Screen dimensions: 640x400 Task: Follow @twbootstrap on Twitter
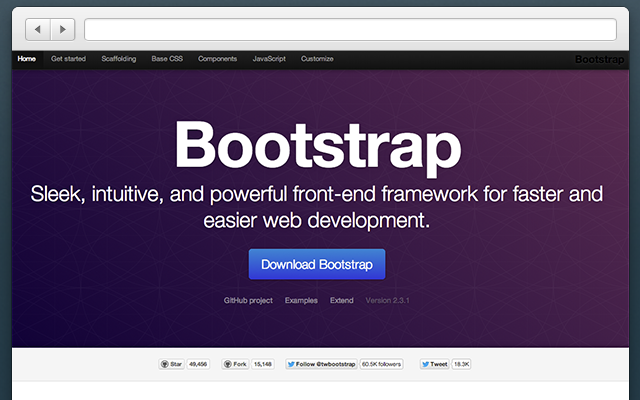click(321, 364)
